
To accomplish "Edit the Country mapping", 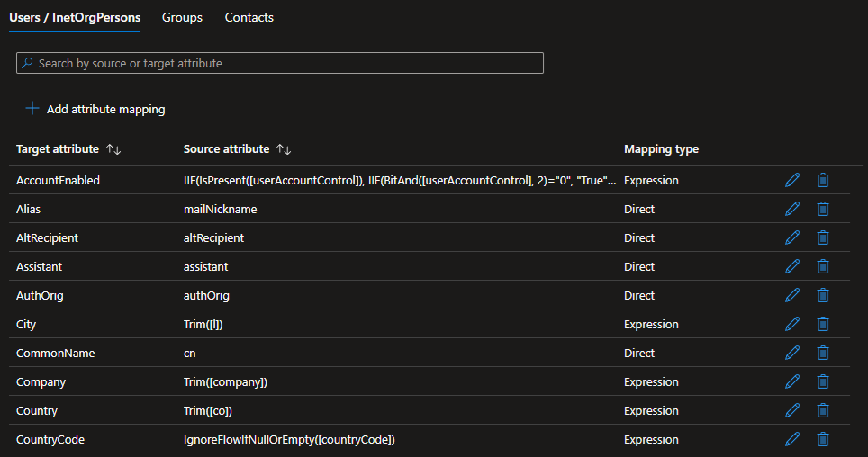I will (x=792, y=410).
